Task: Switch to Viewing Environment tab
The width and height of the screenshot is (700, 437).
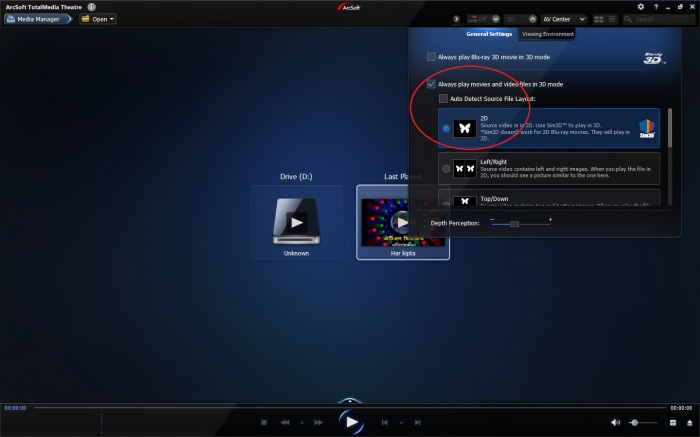Action: (x=547, y=34)
